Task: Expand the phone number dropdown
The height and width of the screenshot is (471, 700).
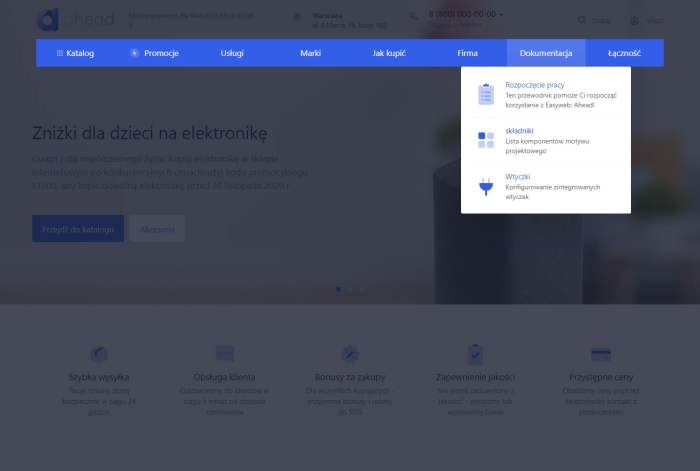Action: (x=502, y=15)
